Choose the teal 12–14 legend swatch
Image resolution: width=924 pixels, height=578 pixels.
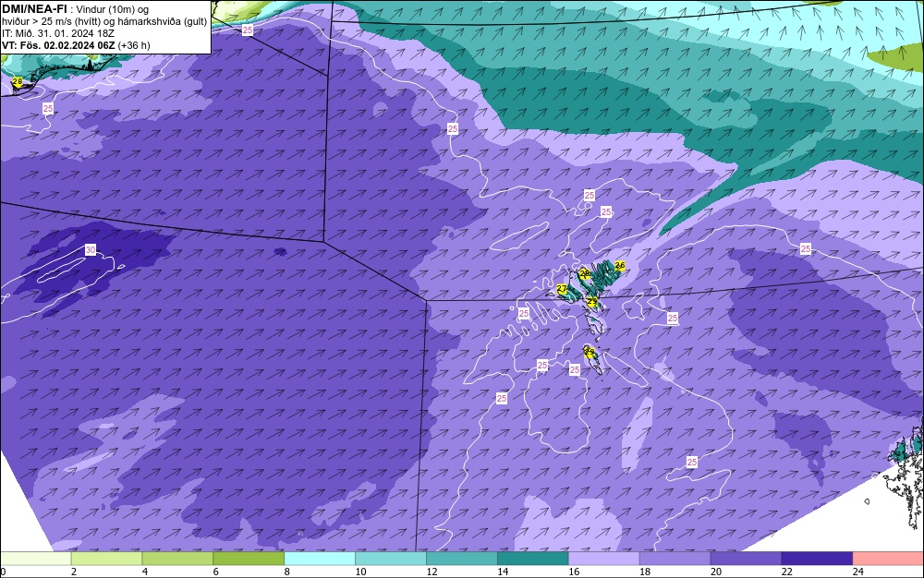462,559
